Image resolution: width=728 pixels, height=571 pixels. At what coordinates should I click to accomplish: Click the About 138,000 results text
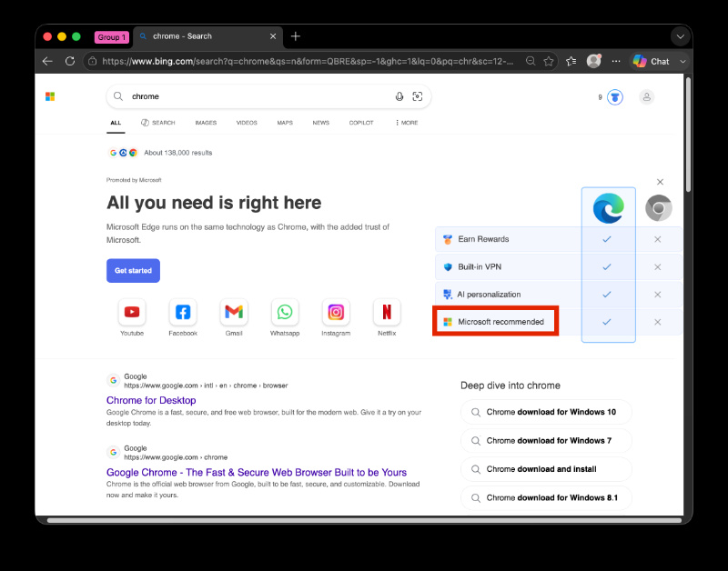[x=177, y=153]
